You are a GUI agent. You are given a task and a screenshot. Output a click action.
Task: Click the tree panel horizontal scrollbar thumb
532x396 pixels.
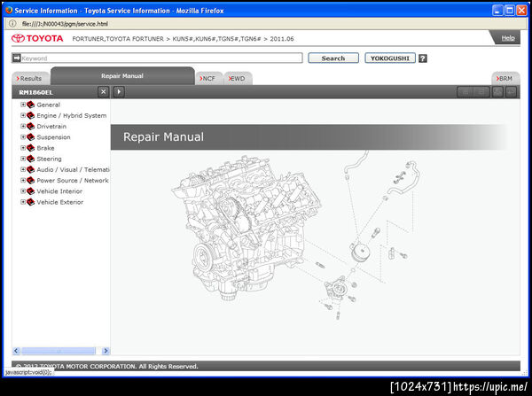point(59,351)
